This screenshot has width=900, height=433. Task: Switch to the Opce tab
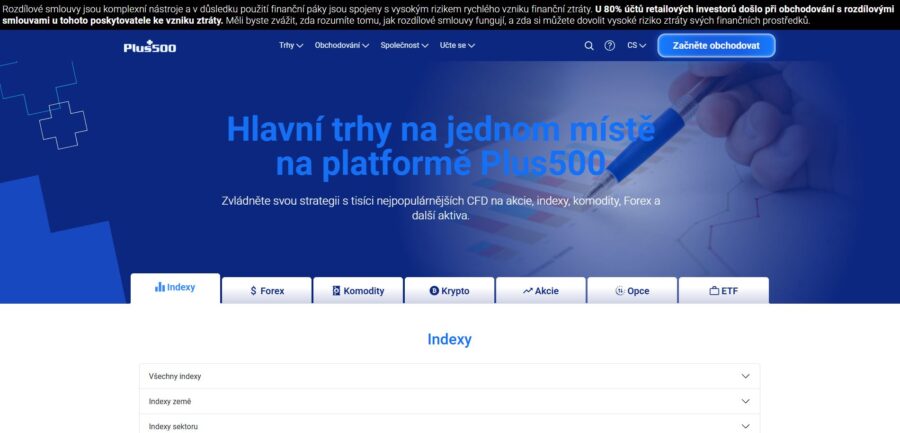[x=632, y=291]
